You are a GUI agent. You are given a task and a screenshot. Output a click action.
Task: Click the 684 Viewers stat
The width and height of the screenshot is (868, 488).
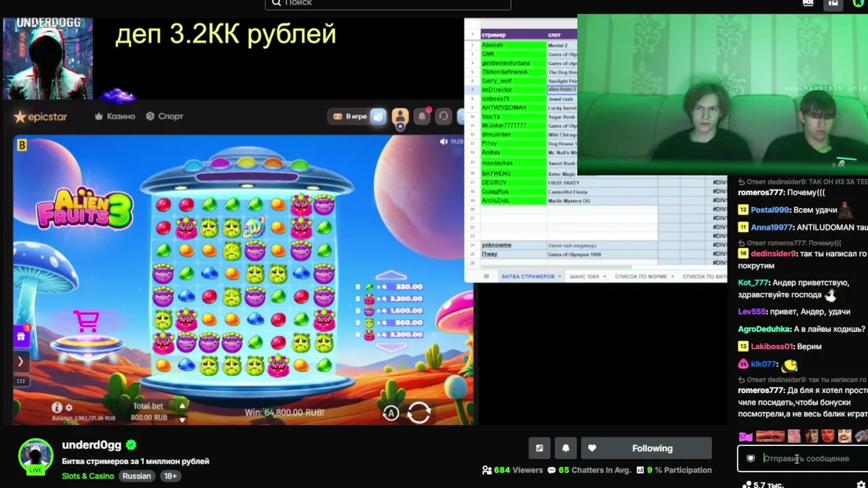(513, 470)
